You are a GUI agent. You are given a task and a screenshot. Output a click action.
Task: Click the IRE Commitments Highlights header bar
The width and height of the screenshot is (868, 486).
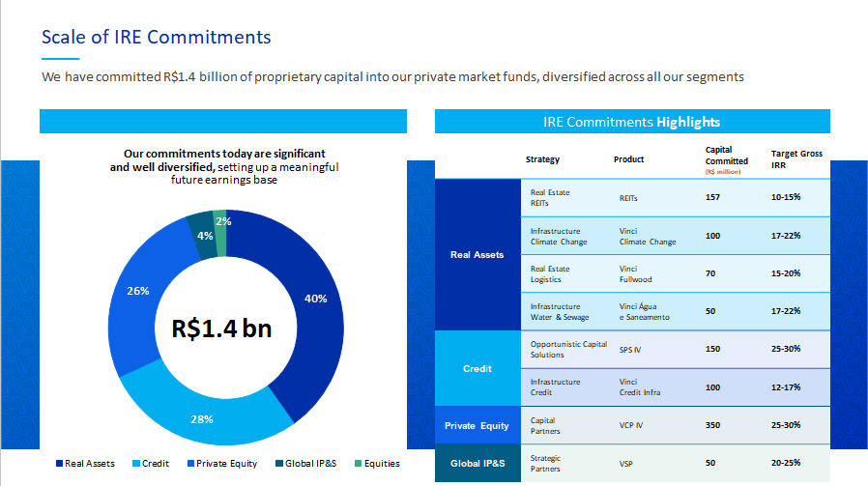632,122
